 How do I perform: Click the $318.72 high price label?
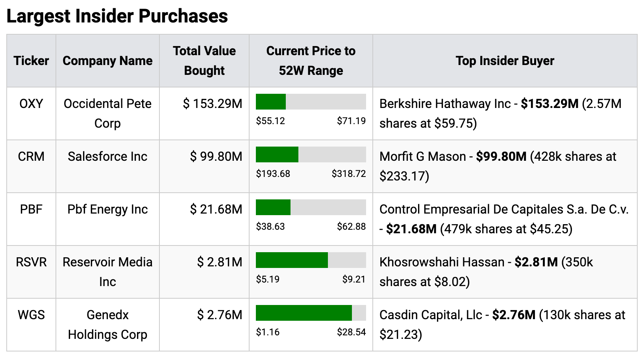point(349,174)
